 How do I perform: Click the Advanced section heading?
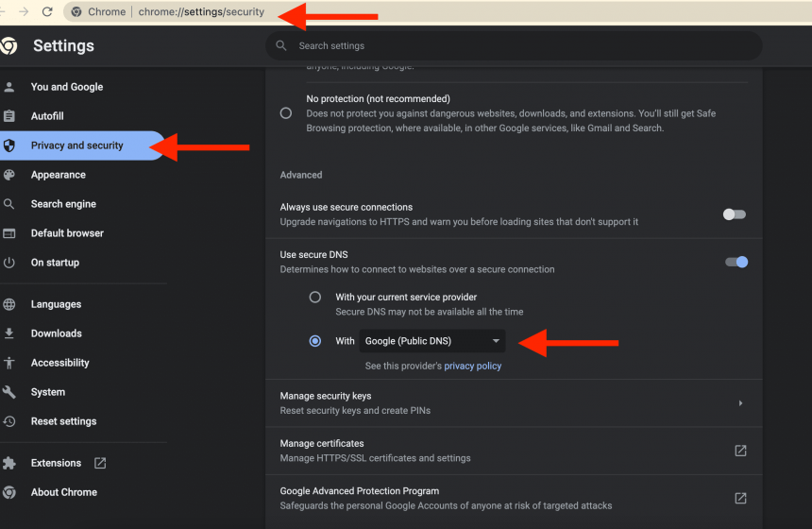[x=301, y=175]
